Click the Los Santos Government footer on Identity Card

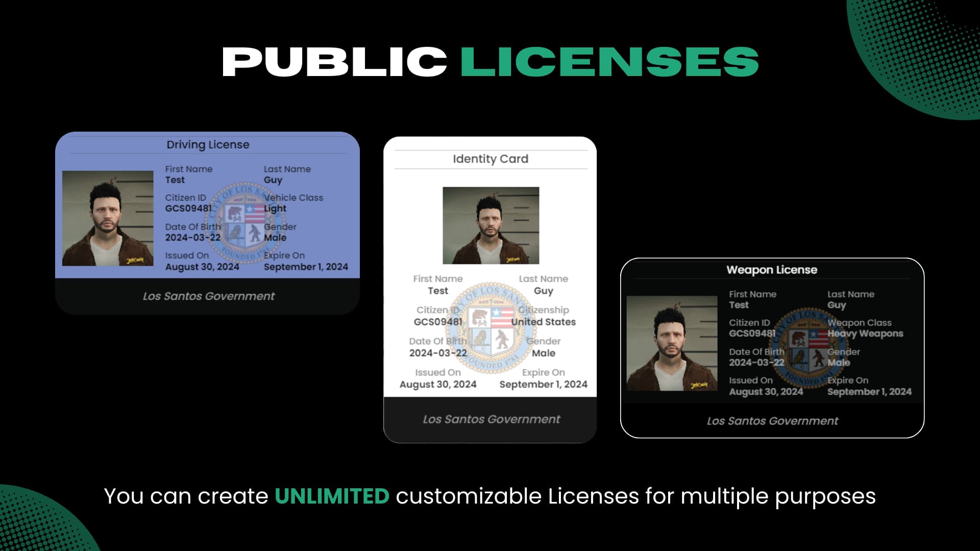coord(491,419)
